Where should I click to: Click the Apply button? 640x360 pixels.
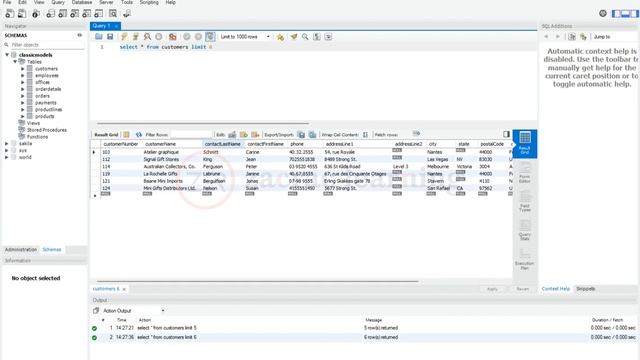click(492, 289)
